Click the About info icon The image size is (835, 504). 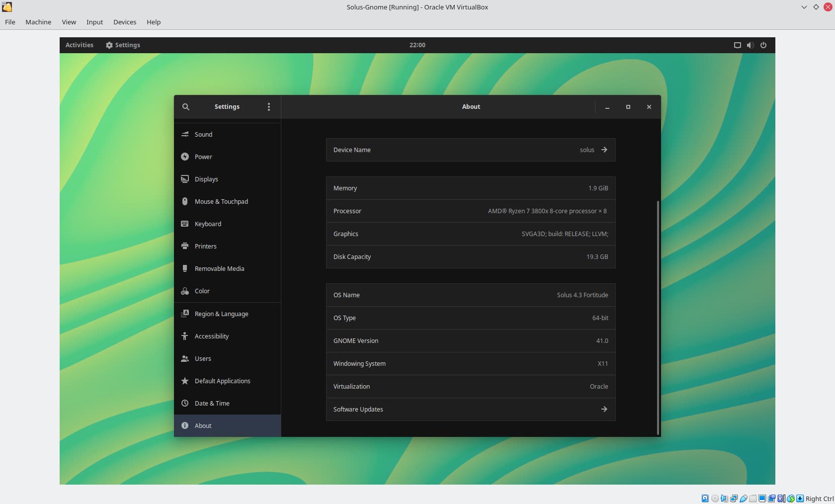click(x=185, y=425)
